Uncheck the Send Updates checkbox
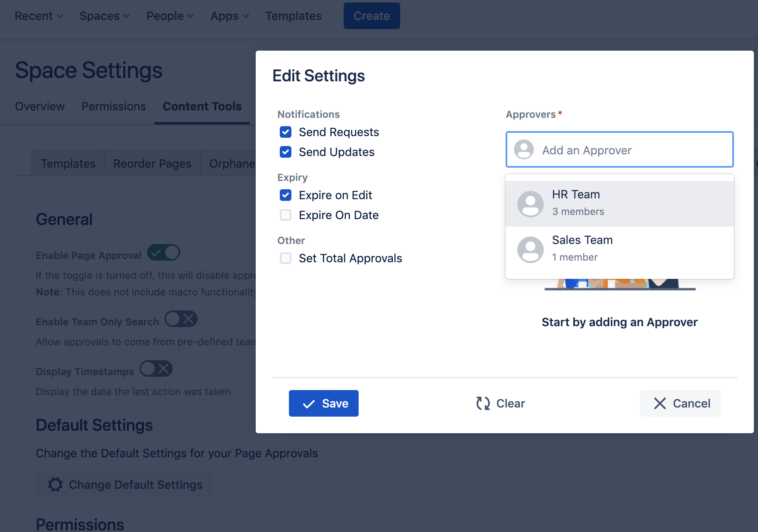Screen dimensions: 758x532 286,152
